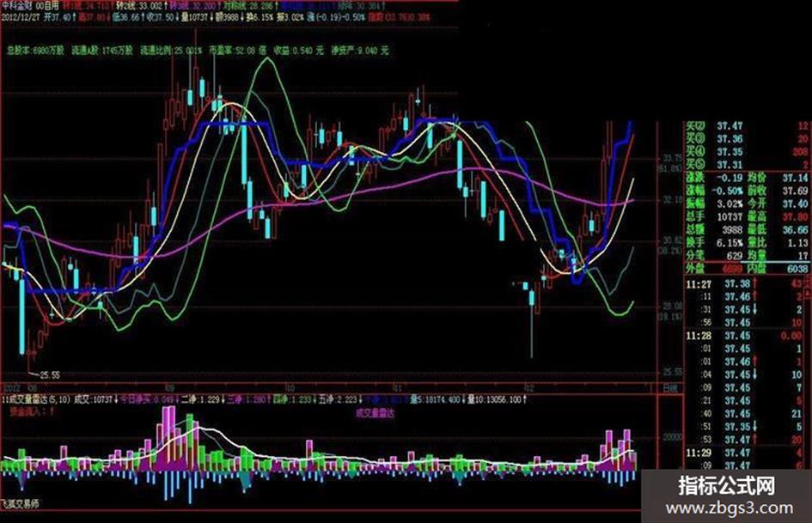Image resolution: width=812 pixels, height=523 pixels.
Task: Click the 成交:10737 indicator value
Action: pyautogui.click(x=95, y=399)
